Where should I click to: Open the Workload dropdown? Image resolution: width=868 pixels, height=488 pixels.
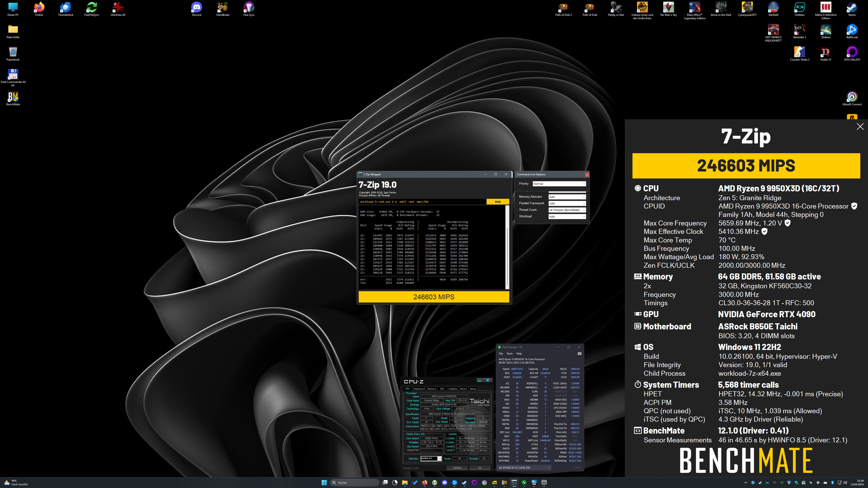pyautogui.click(x=567, y=217)
